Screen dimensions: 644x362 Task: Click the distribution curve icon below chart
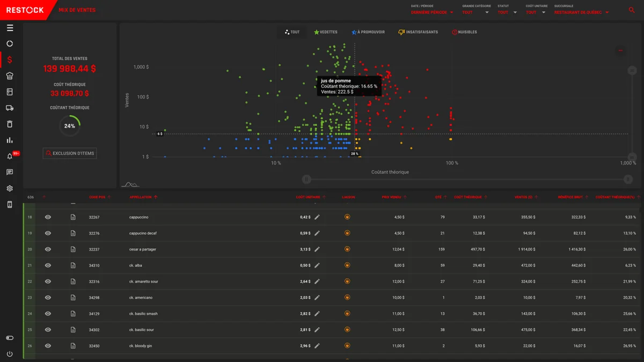130,184
